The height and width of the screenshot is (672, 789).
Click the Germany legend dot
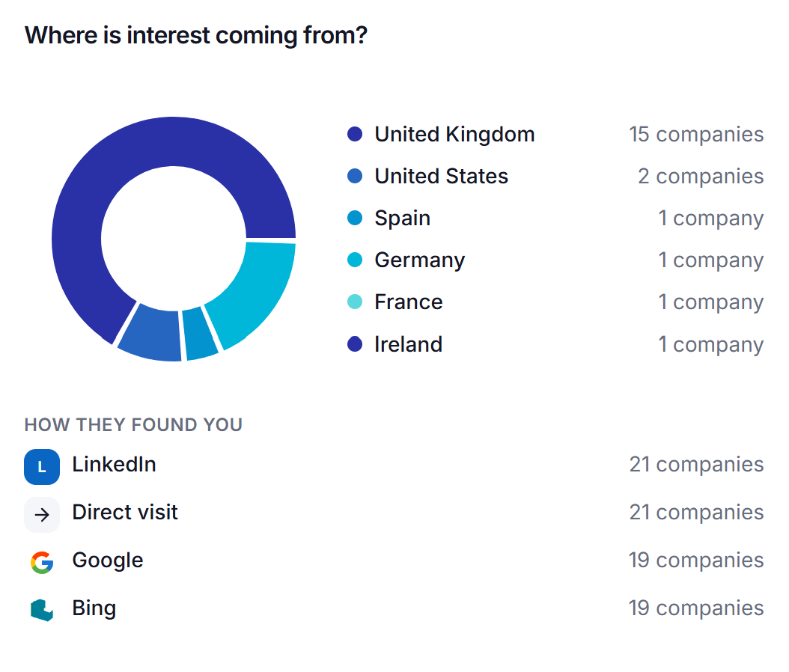pyautogui.click(x=355, y=260)
